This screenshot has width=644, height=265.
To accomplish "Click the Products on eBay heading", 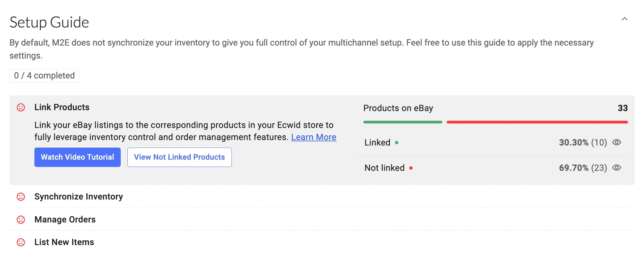I will click(x=398, y=108).
